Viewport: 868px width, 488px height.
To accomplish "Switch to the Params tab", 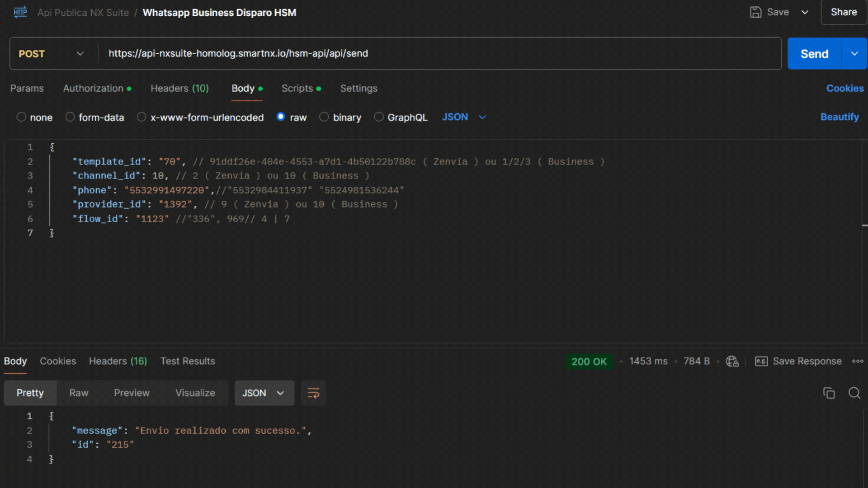I will coord(27,89).
